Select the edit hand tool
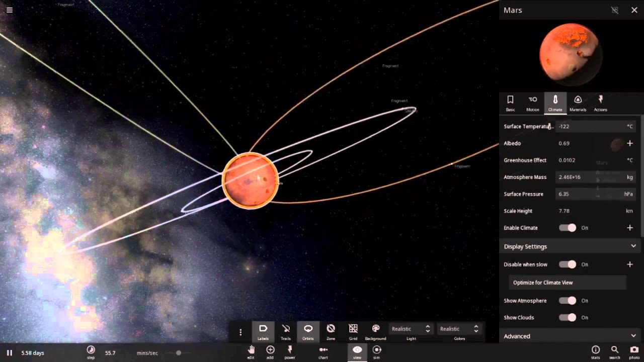The height and width of the screenshot is (362, 644). tap(251, 351)
